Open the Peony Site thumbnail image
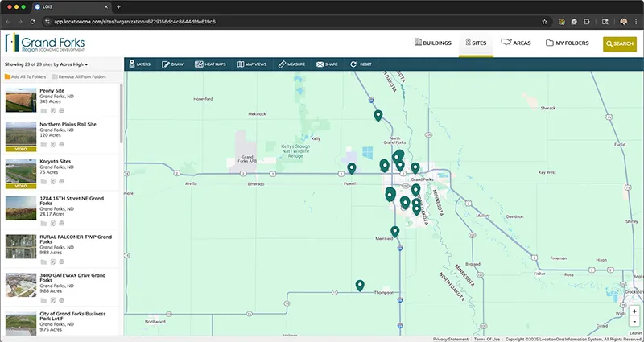644x342 pixels. tap(21, 100)
